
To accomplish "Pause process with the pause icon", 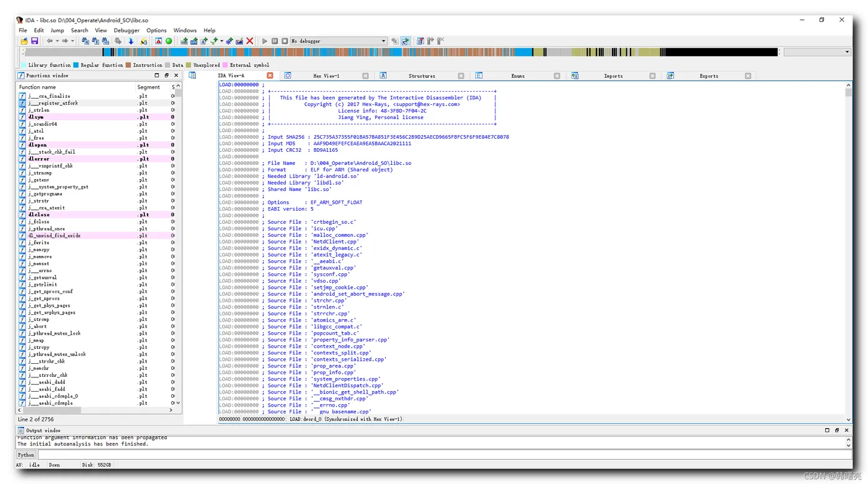I will click(275, 41).
